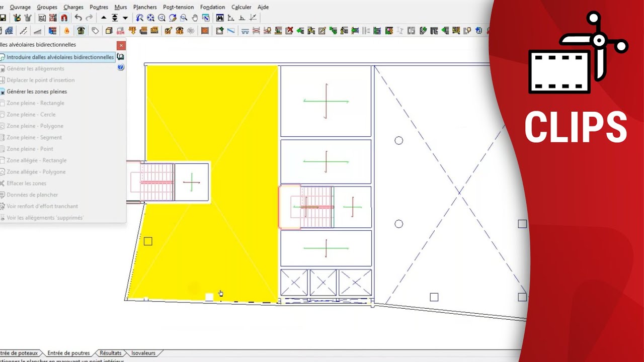Open the Calculer menu
The width and height of the screenshot is (644, 362).
(241, 7)
